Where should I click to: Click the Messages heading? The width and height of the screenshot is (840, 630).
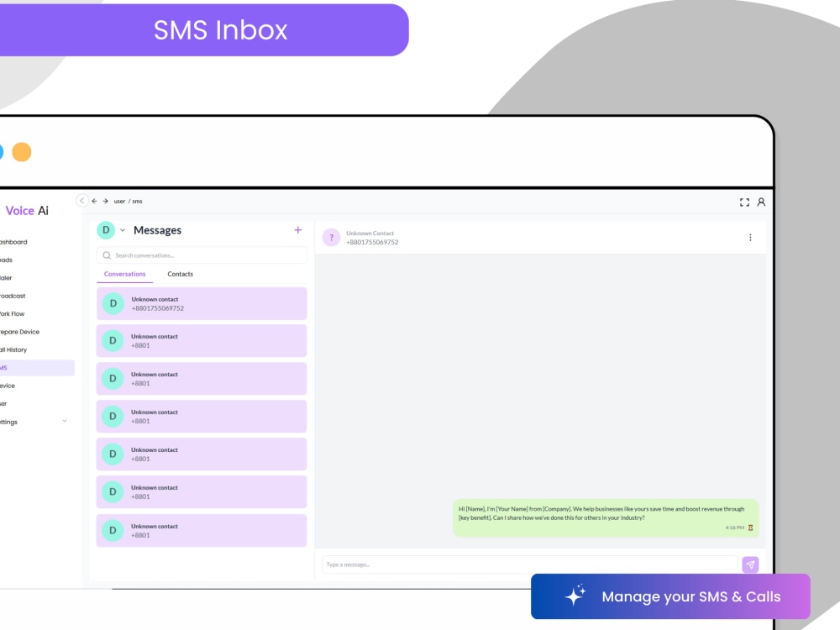pos(158,230)
